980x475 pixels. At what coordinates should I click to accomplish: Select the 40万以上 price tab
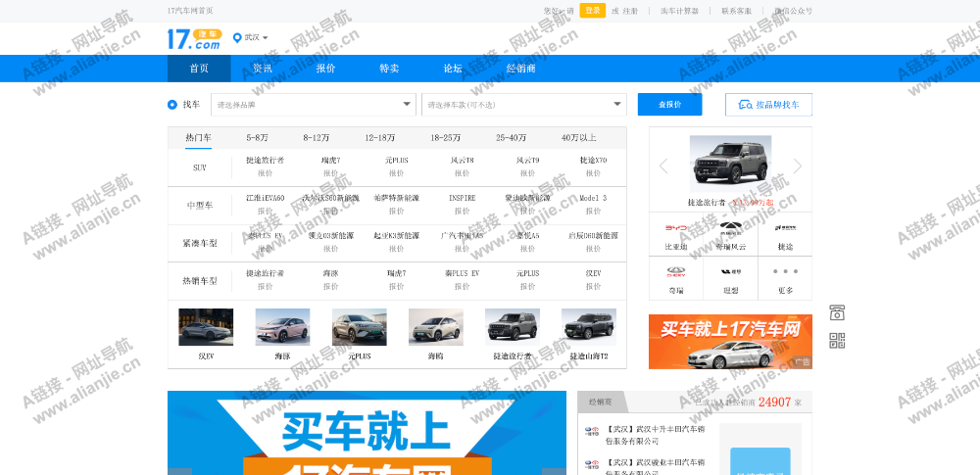tap(579, 137)
